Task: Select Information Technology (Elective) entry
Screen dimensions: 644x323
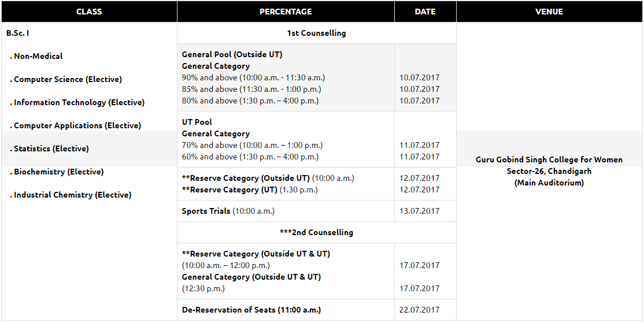Action: [x=77, y=102]
